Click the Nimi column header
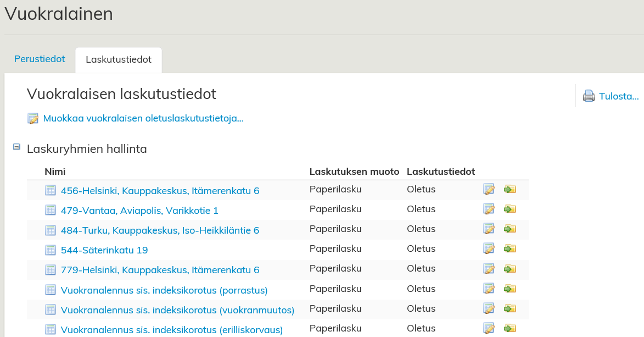 [55, 172]
